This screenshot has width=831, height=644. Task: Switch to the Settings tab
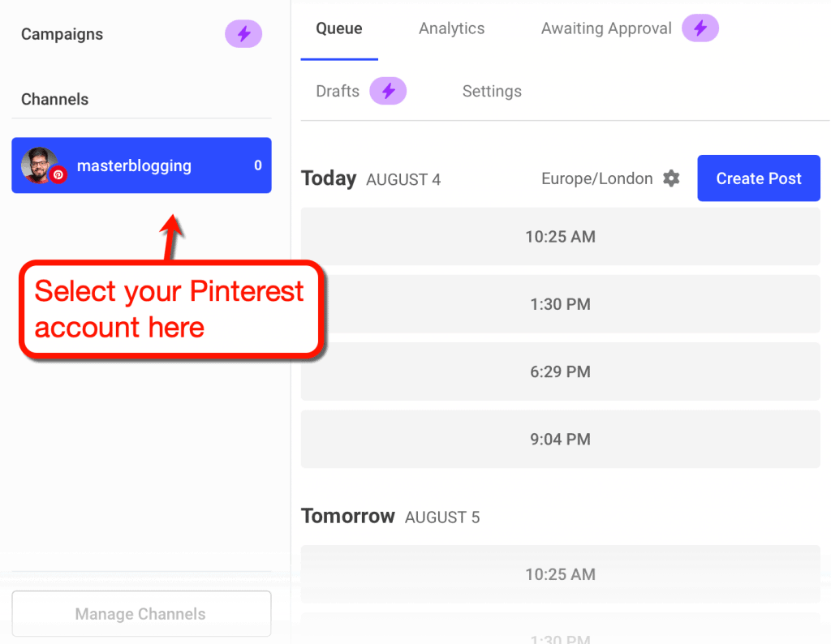coord(492,91)
